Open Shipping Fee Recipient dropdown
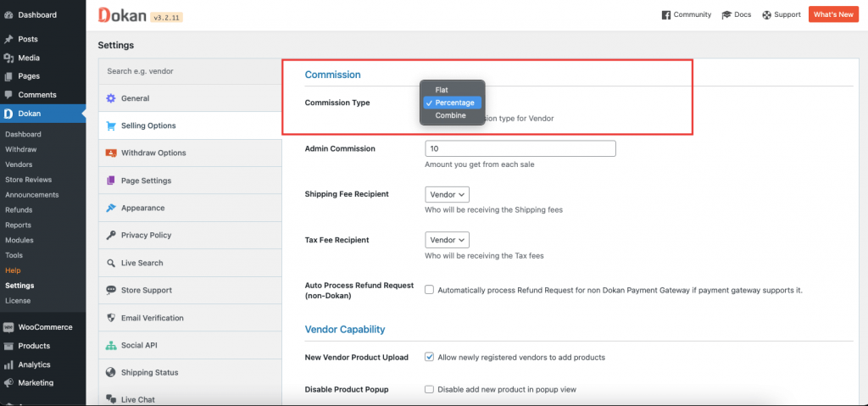 pyautogui.click(x=448, y=195)
